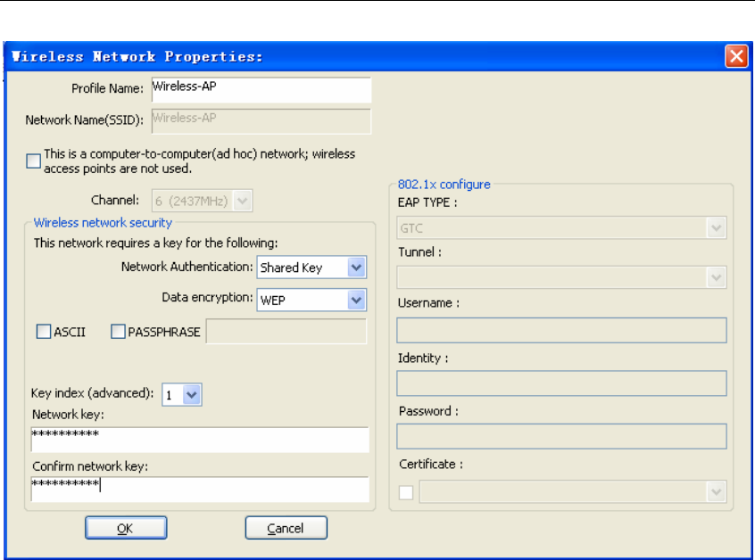Open the EAP TYPE dropdown
Viewport: 755px width, 560px height.
(717, 228)
